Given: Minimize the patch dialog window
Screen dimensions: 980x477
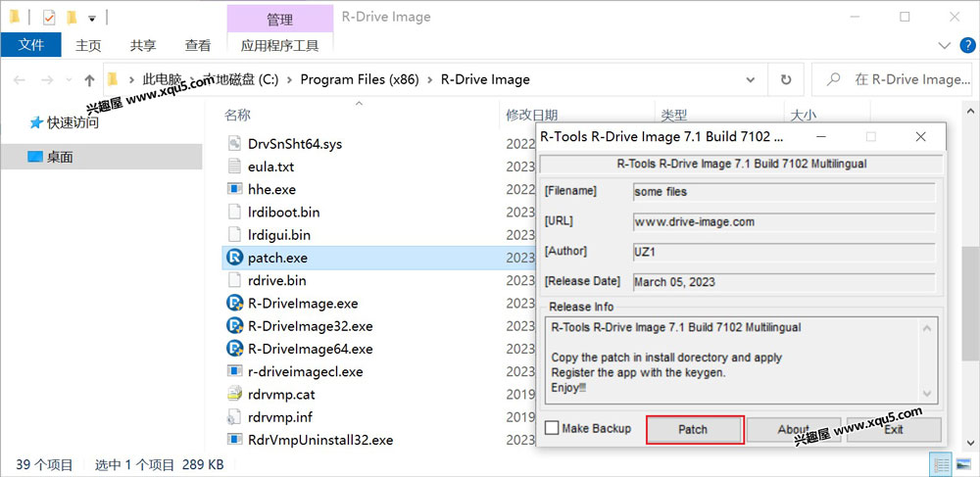Looking at the screenshot, I should (821, 136).
